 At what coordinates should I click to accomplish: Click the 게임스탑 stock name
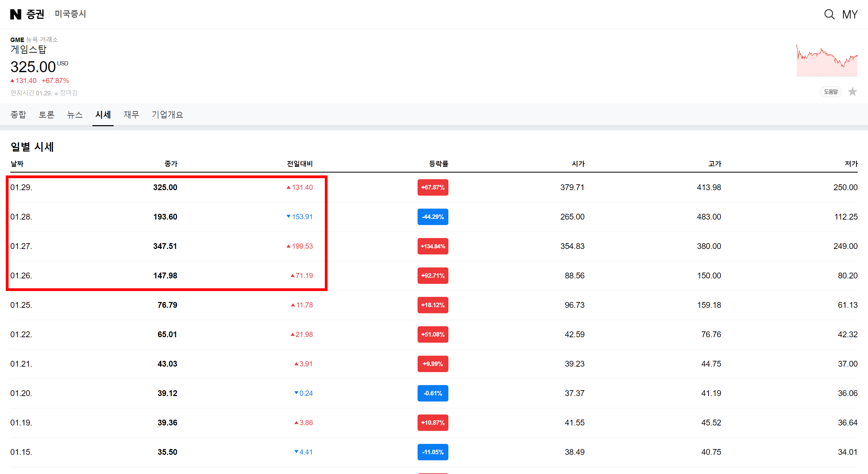click(x=28, y=50)
